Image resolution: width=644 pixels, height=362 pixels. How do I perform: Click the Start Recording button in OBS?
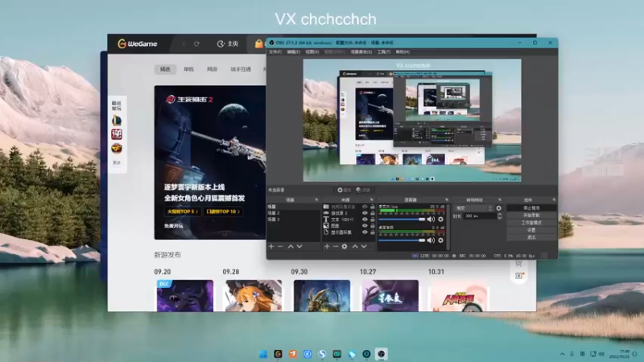(531, 216)
